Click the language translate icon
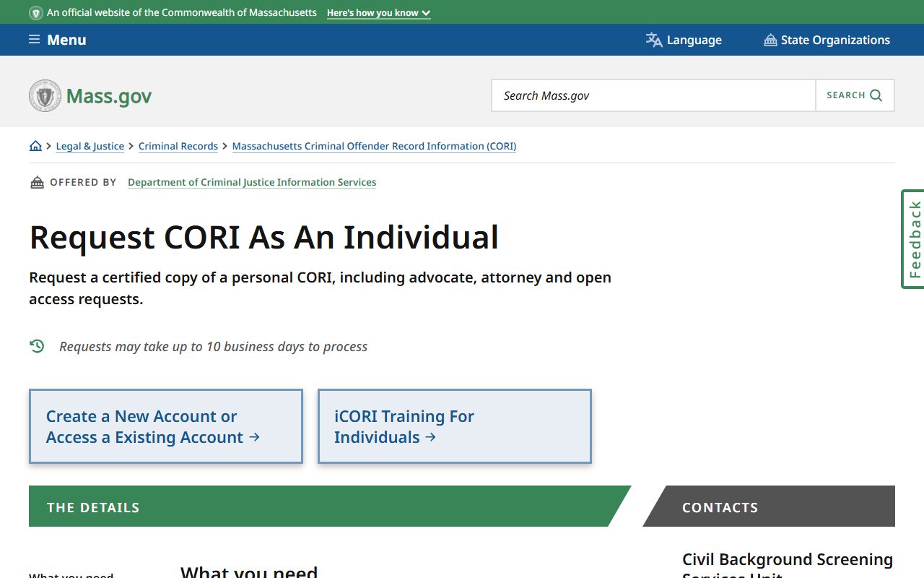The width and height of the screenshot is (924, 578). [654, 40]
